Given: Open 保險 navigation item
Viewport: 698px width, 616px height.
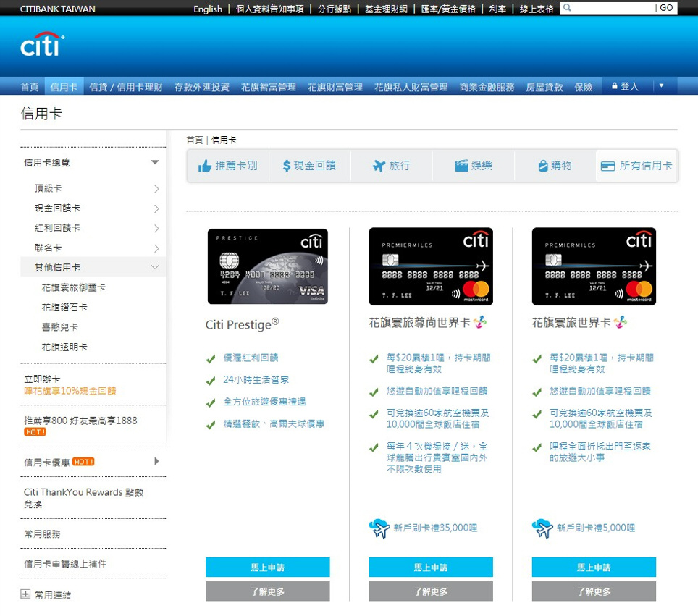Looking at the screenshot, I should tap(583, 87).
